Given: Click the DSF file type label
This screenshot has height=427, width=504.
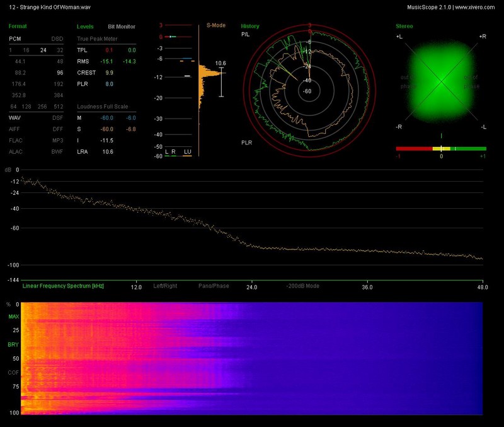Looking at the screenshot, I should click(58, 118).
